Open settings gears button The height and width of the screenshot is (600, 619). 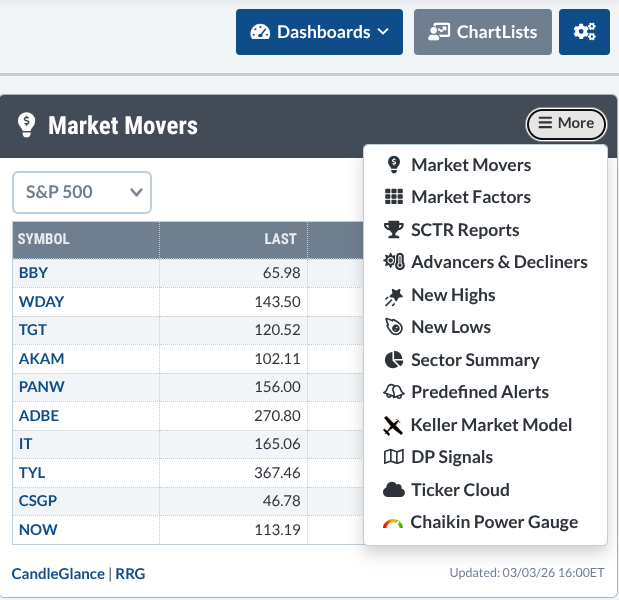[x=584, y=32]
